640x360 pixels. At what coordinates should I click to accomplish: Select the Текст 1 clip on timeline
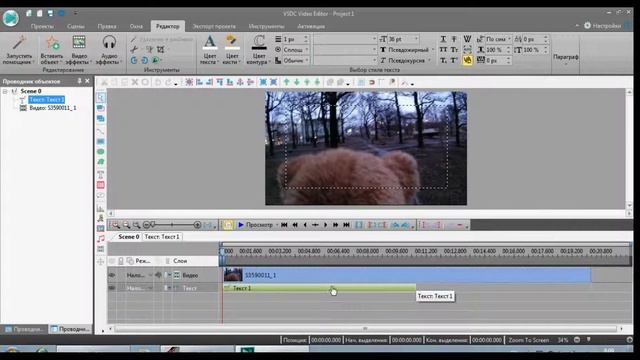319,288
